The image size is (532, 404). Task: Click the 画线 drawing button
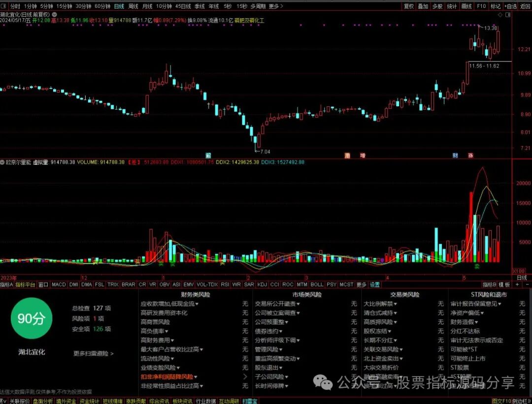(x=466, y=6)
